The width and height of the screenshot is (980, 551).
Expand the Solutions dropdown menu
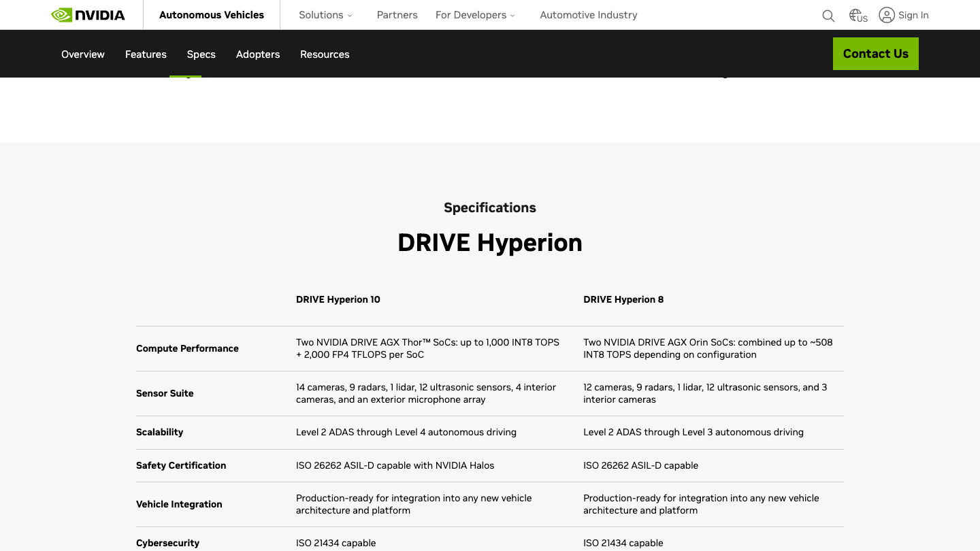325,15
